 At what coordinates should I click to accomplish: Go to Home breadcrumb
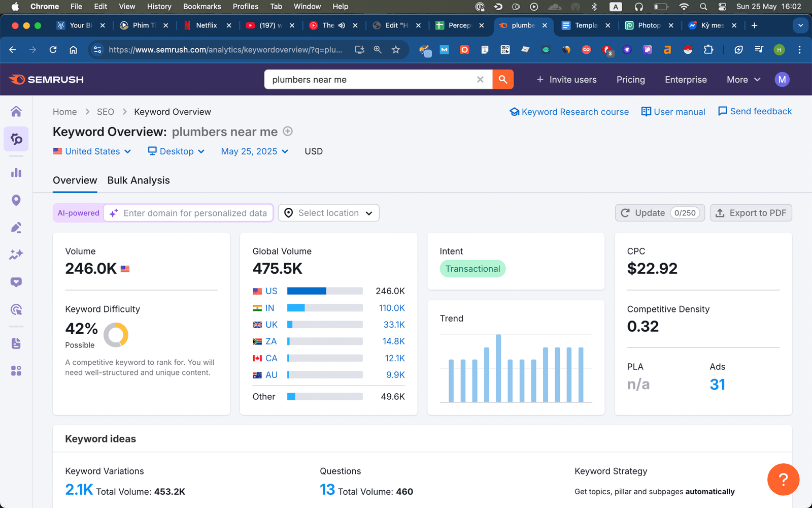(x=65, y=112)
